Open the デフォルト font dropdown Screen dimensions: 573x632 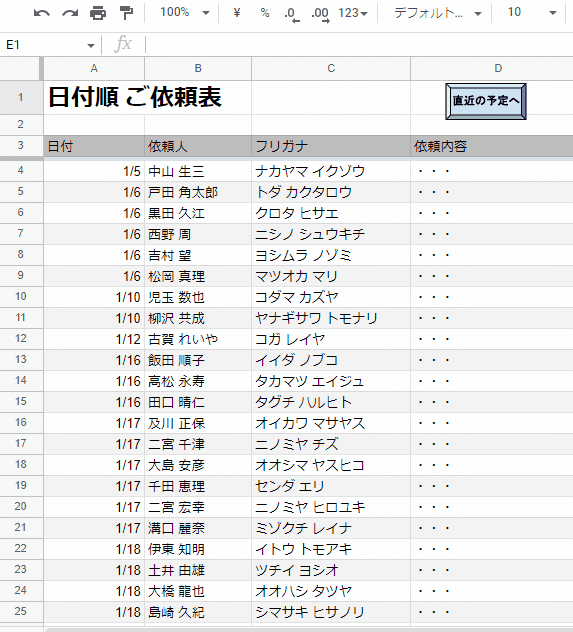point(438,13)
